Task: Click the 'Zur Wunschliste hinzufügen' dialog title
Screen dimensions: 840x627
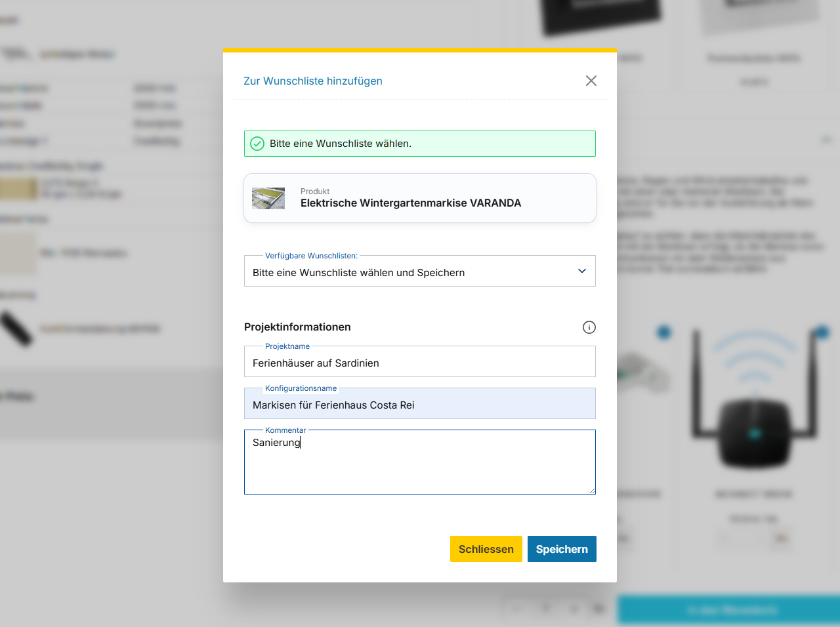Action: 313,81
